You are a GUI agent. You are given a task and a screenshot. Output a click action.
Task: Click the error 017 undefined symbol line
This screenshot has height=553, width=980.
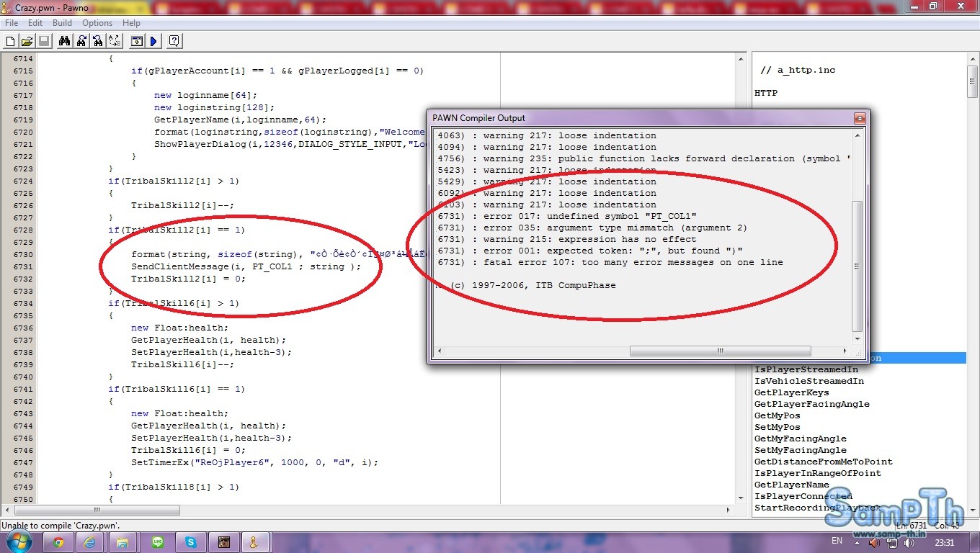(567, 216)
